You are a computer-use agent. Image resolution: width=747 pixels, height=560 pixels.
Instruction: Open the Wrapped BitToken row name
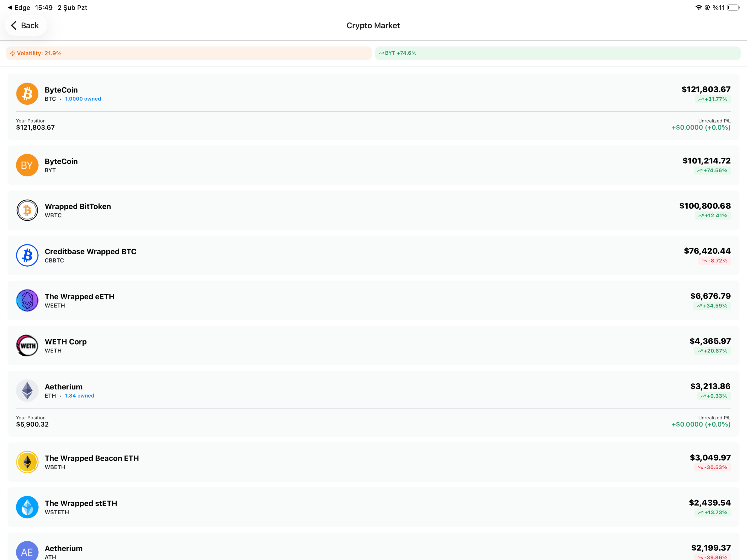click(x=78, y=206)
